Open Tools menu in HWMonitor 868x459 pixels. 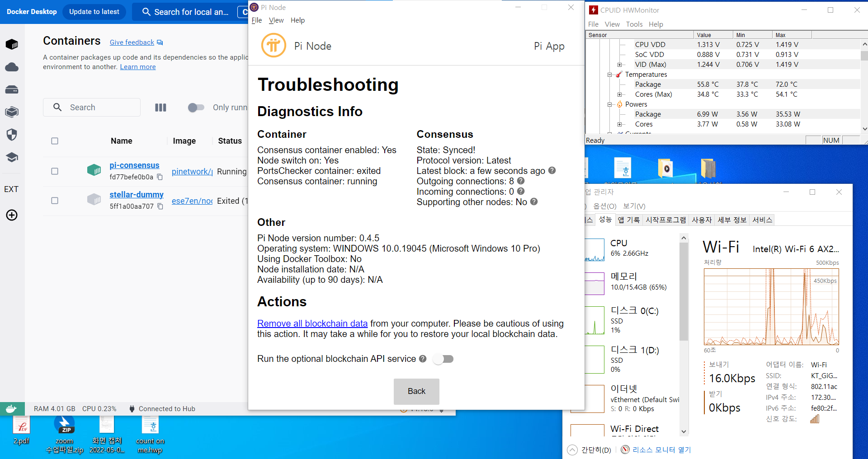click(x=634, y=24)
